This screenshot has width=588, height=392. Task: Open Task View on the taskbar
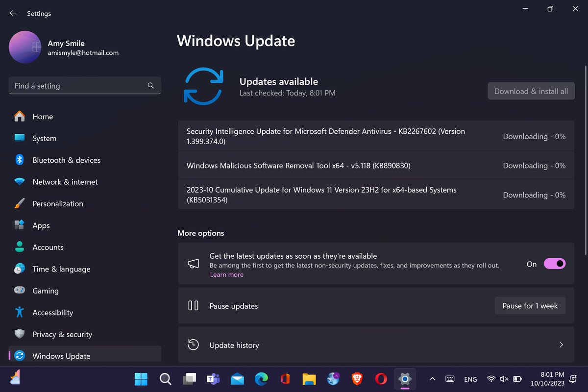pos(189,379)
